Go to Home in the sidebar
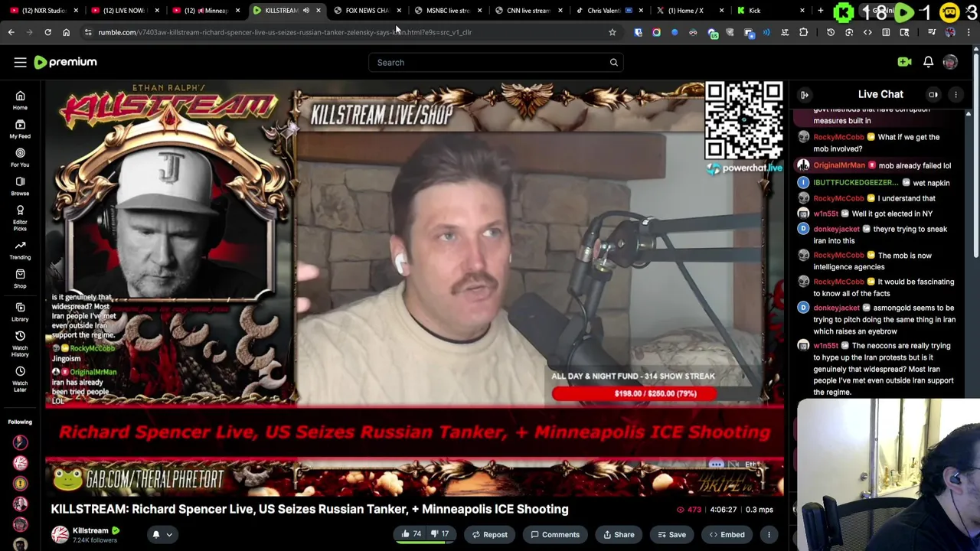The width and height of the screenshot is (980, 551). (x=20, y=100)
